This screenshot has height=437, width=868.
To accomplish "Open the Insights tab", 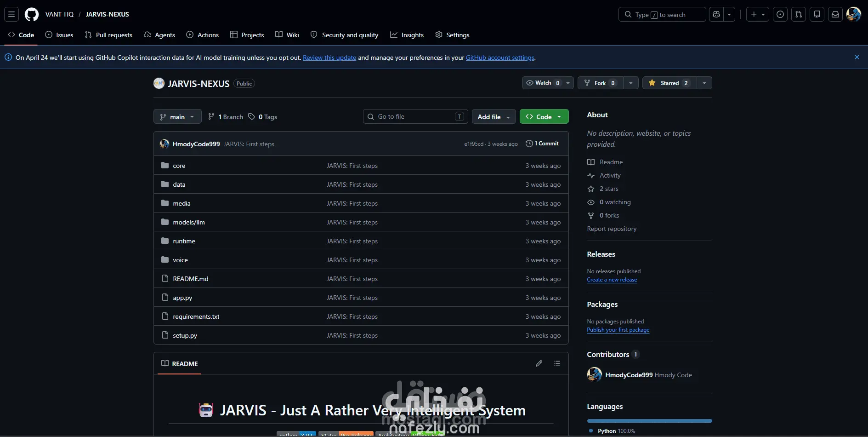I will tap(407, 35).
